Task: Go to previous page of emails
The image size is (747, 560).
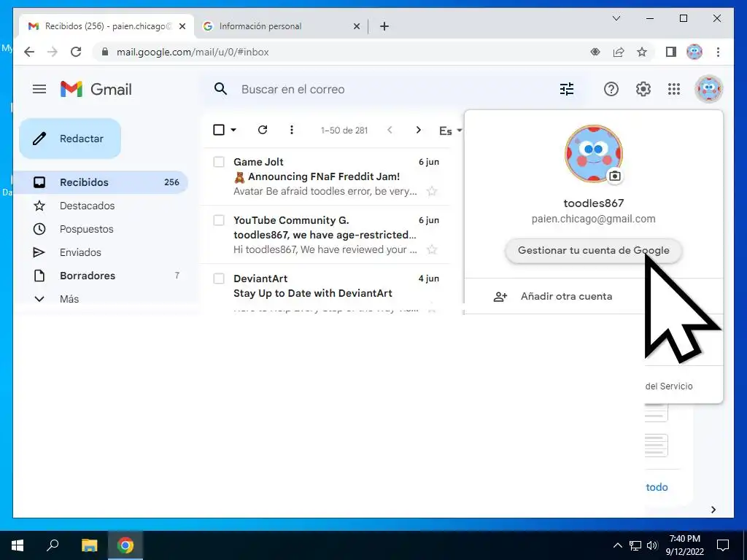Action: point(390,130)
